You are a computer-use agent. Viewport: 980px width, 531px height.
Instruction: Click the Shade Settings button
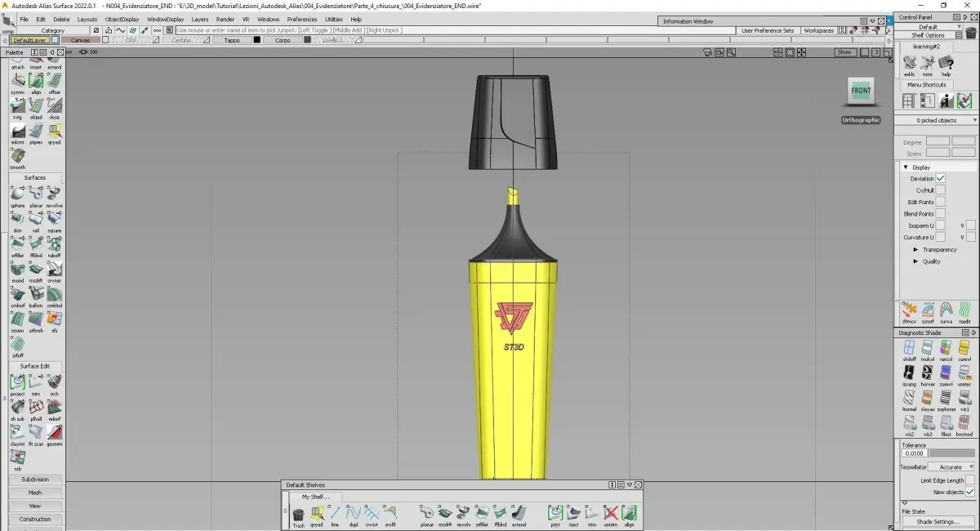point(937,521)
